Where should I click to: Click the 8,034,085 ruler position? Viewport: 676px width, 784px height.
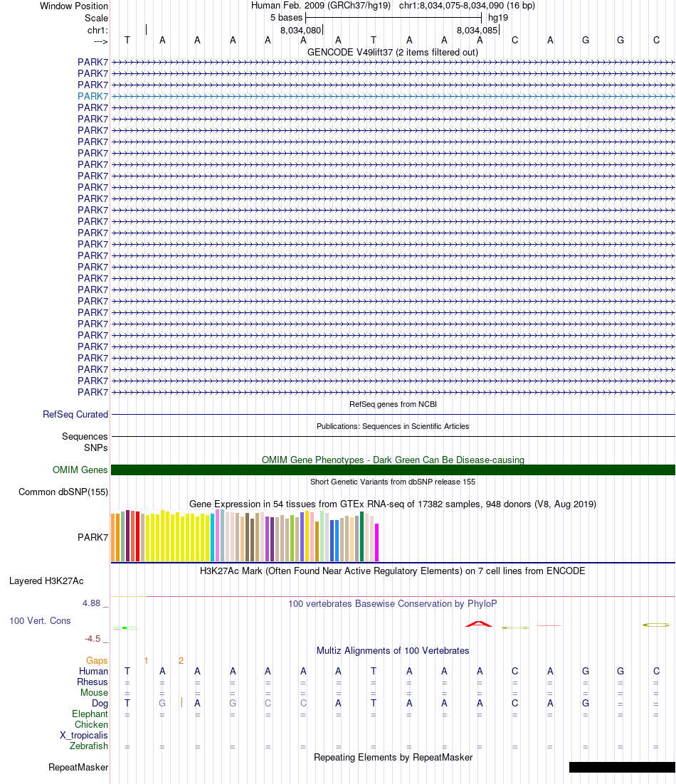pyautogui.click(x=477, y=30)
